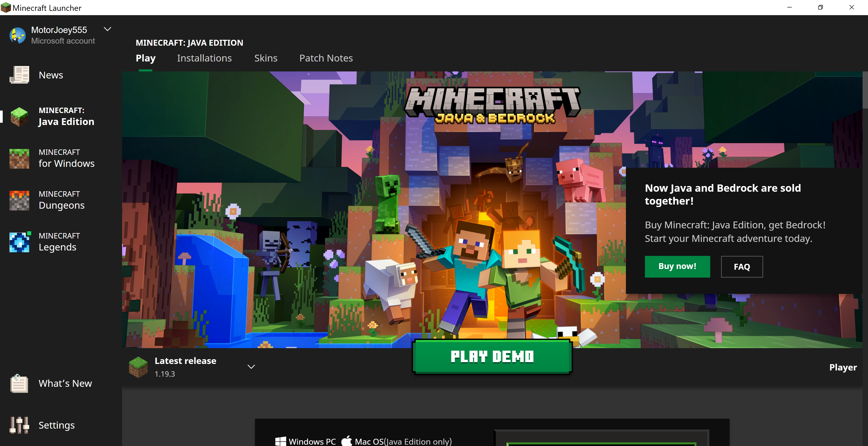Click the PLAY DEMO button
This screenshot has height=446, width=868.
point(492,357)
